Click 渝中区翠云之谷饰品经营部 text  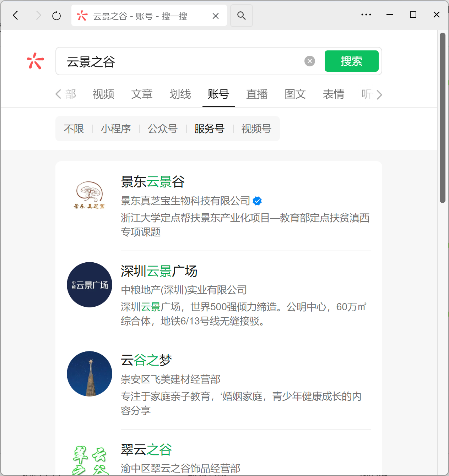coord(180,469)
